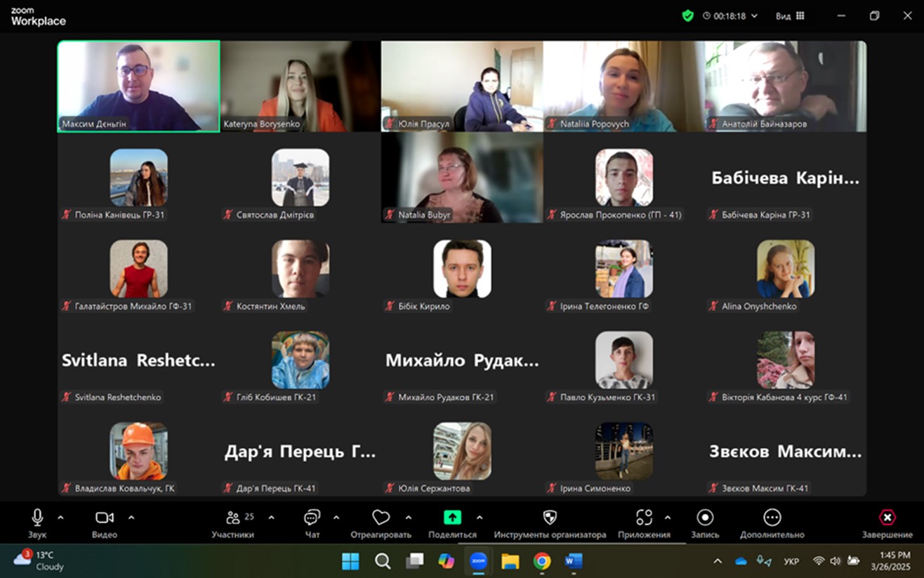Viewport: 924px width, 578px height.
Task: Click the УКР keyboard language indicator
Action: pos(791,561)
